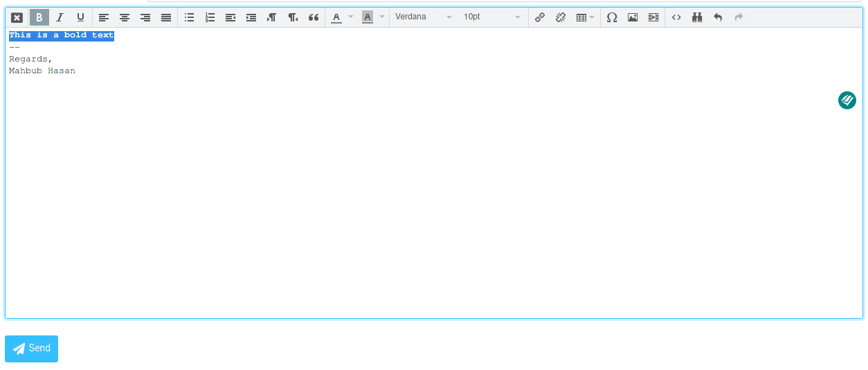Apply text color button
The image size is (868, 370).
(336, 17)
